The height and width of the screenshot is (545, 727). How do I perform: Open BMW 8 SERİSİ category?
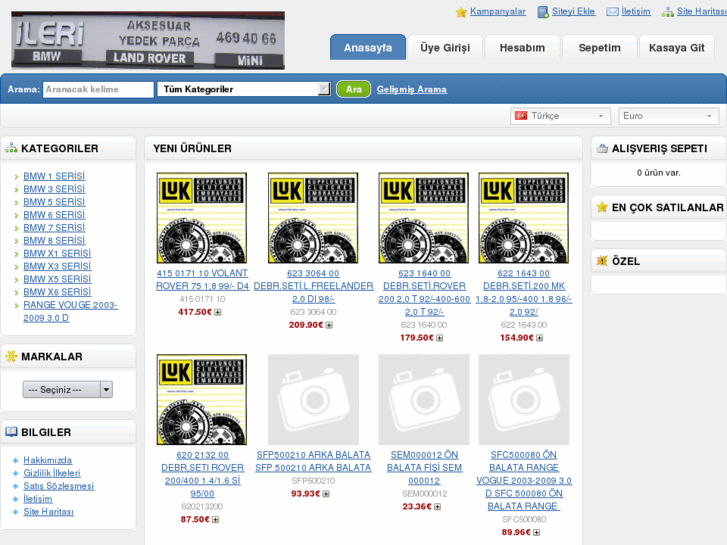(54, 241)
